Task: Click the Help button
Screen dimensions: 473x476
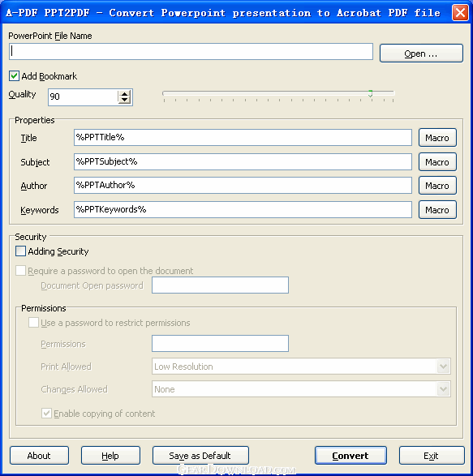Action: (110, 456)
